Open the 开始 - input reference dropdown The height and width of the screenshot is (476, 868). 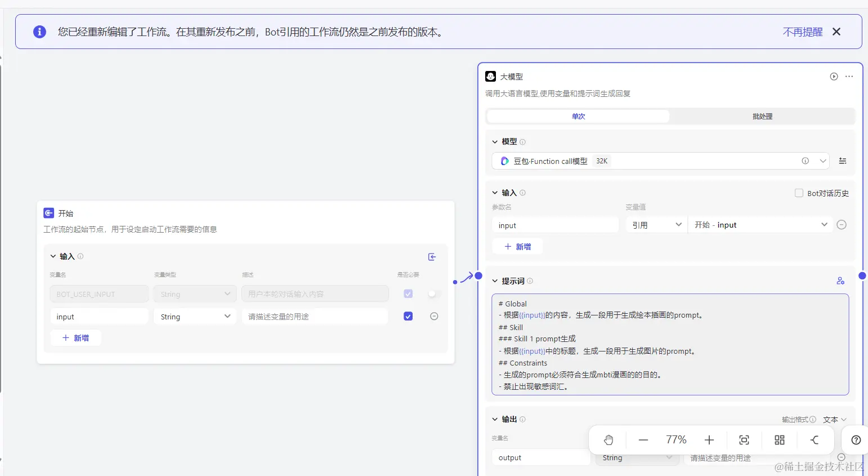click(760, 225)
